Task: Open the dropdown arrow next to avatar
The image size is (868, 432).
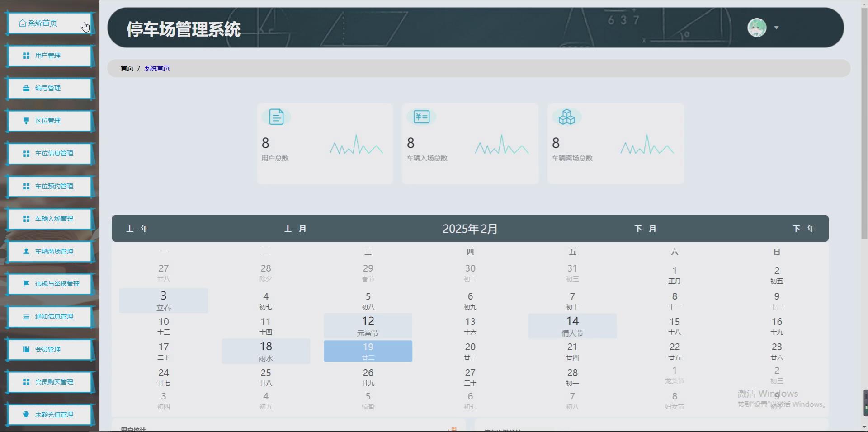Action: click(776, 28)
